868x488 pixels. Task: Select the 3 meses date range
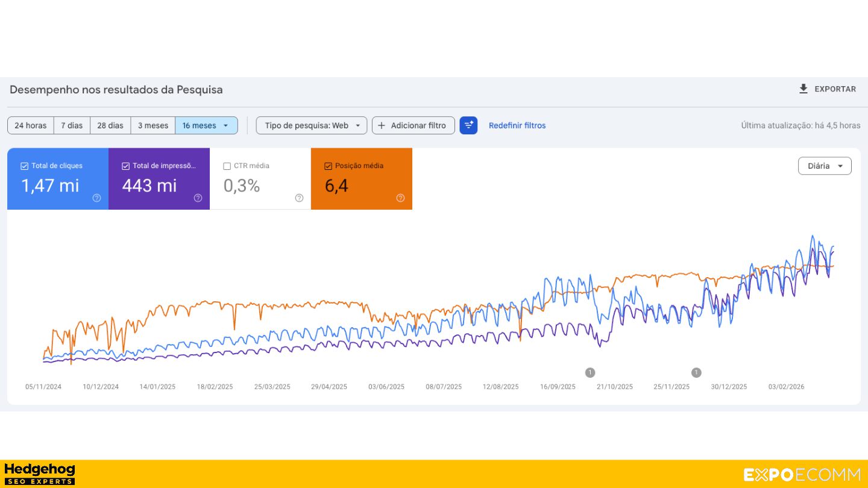point(153,125)
